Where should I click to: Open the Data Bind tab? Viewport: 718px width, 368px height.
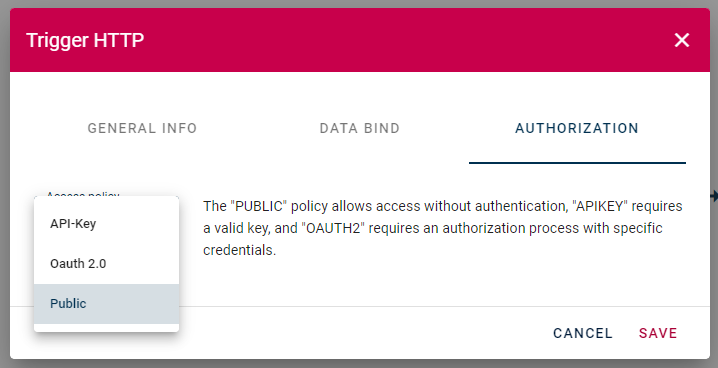point(359,128)
